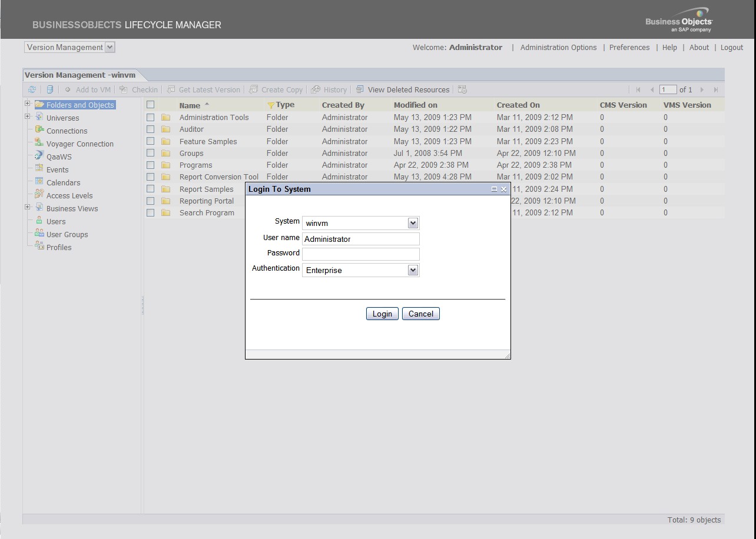Sort table by Name column header
The height and width of the screenshot is (539, 756).
(x=190, y=105)
